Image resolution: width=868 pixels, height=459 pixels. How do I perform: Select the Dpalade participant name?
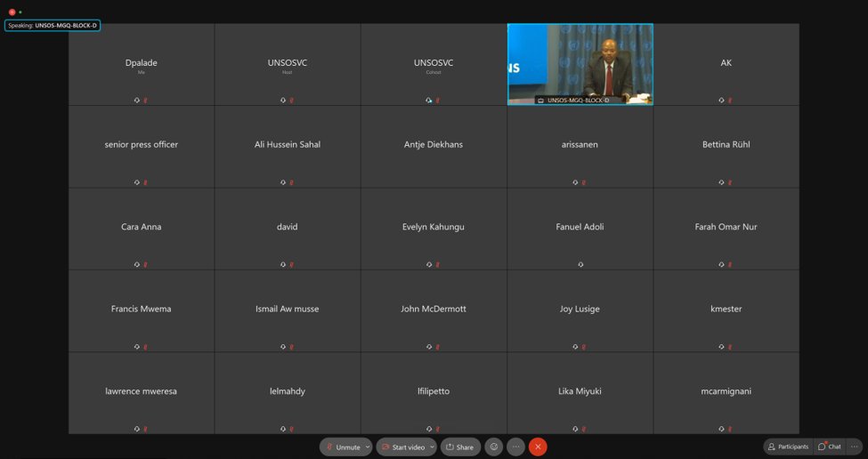coord(142,63)
